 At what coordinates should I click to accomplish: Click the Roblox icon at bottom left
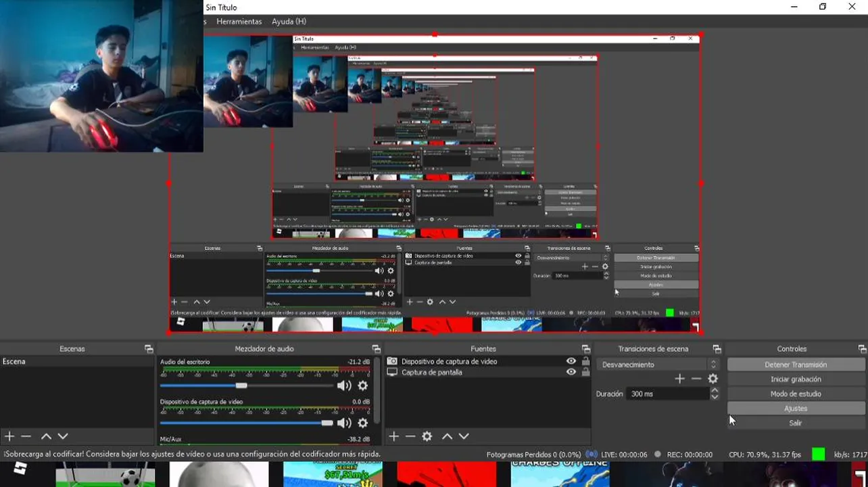tap(20, 468)
